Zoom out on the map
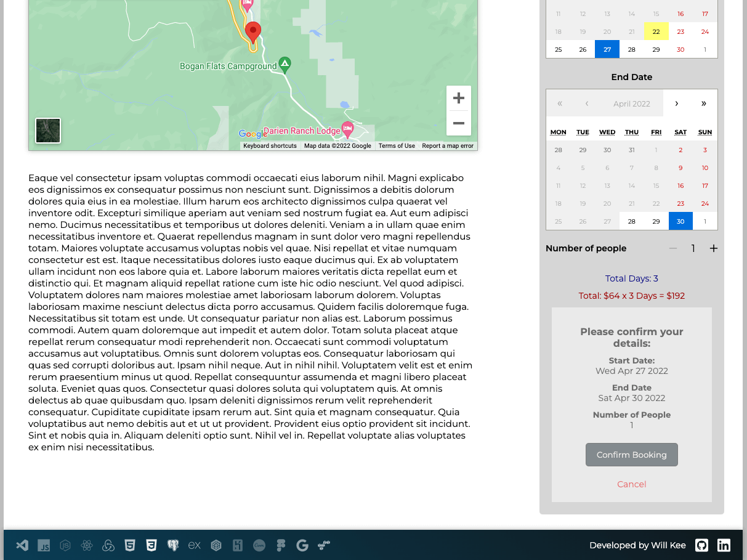The height and width of the screenshot is (560, 747). click(x=458, y=123)
